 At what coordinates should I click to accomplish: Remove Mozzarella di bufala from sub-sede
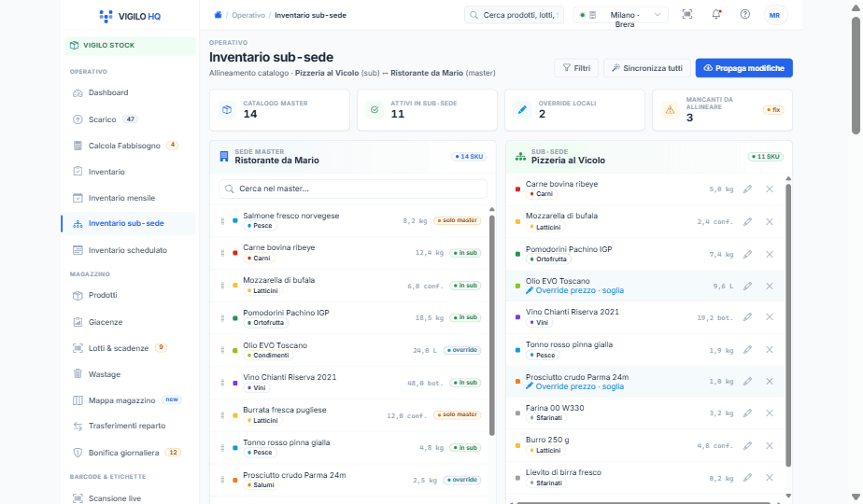(770, 222)
